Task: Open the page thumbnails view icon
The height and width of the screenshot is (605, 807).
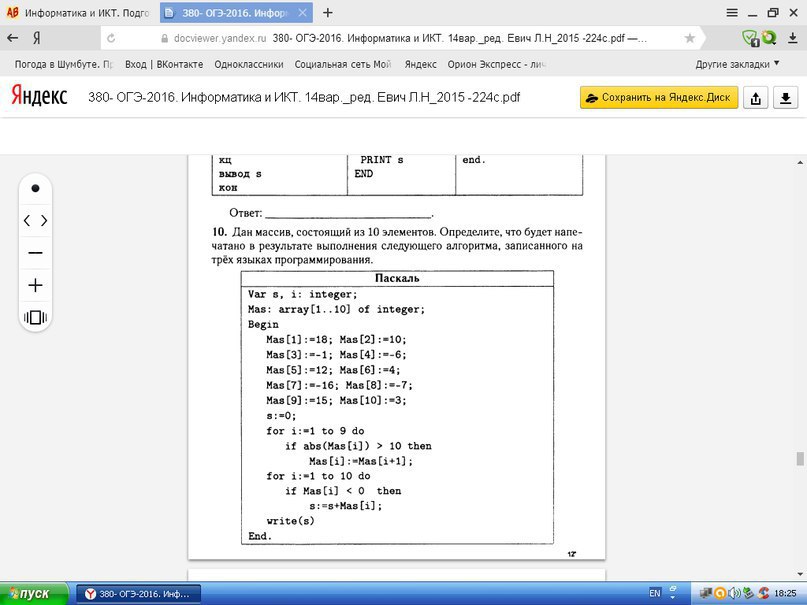Action: (35, 317)
